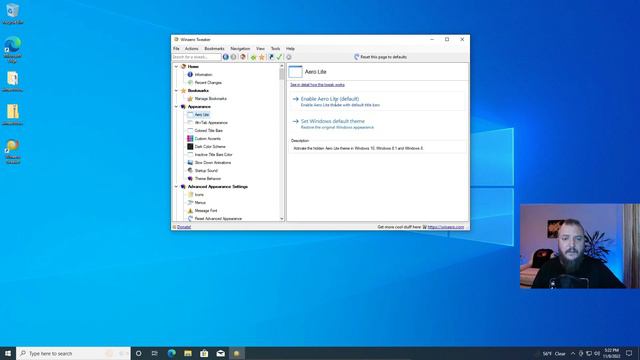Open Microsoft Store from the taskbar

coord(204,353)
